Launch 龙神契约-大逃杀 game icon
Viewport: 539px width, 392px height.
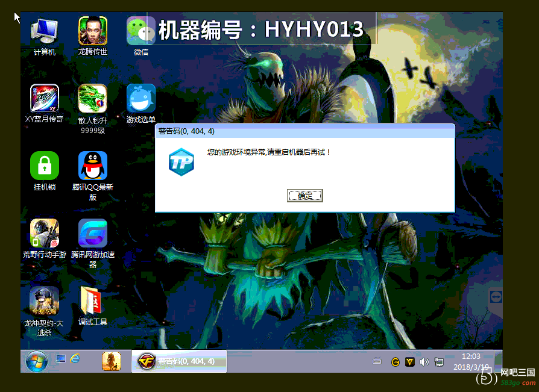coord(45,311)
